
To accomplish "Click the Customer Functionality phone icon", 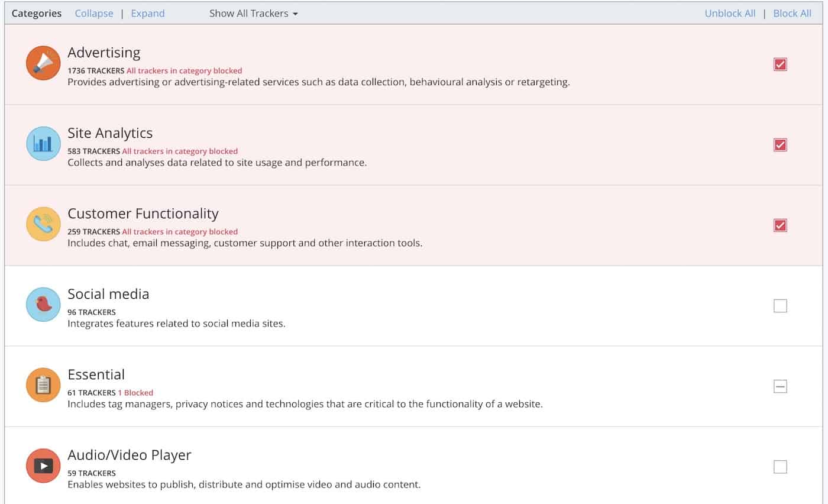I will (43, 224).
